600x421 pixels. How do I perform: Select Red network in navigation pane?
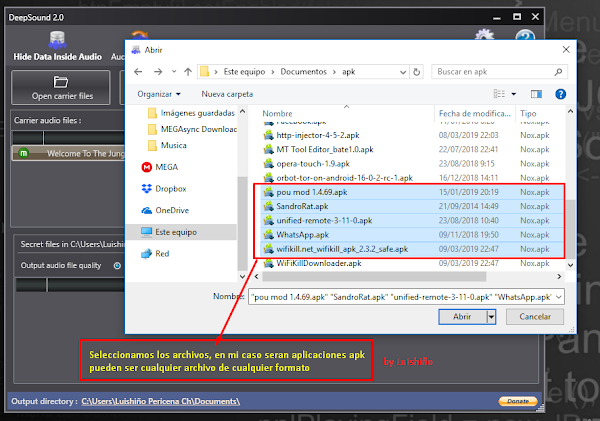pyautogui.click(x=155, y=254)
